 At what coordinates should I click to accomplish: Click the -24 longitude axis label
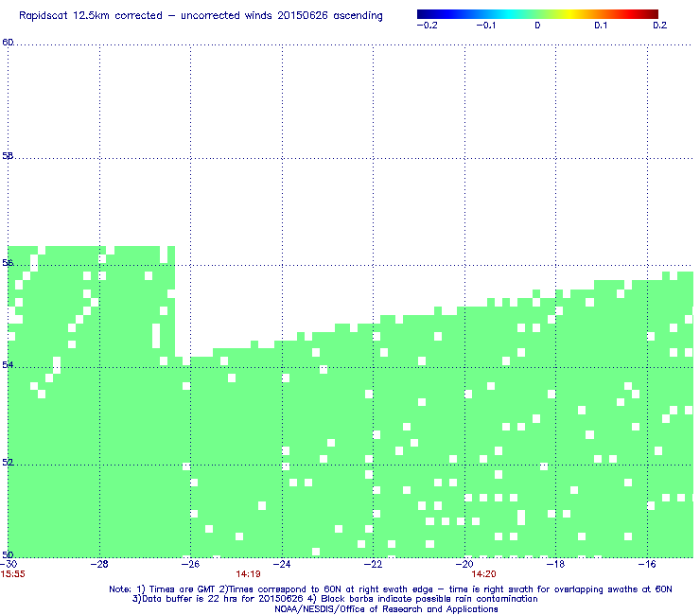(282, 564)
